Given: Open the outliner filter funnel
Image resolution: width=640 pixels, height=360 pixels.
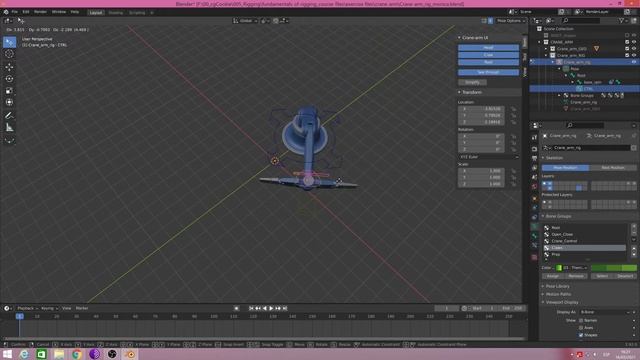Looking at the screenshot, I should [x=622, y=20].
